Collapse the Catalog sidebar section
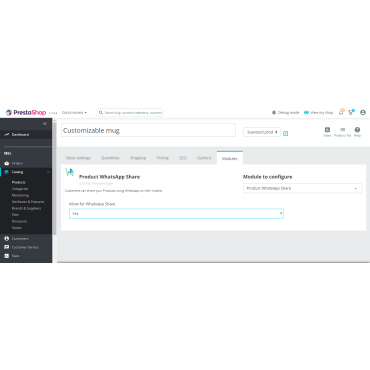 (48, 172)
